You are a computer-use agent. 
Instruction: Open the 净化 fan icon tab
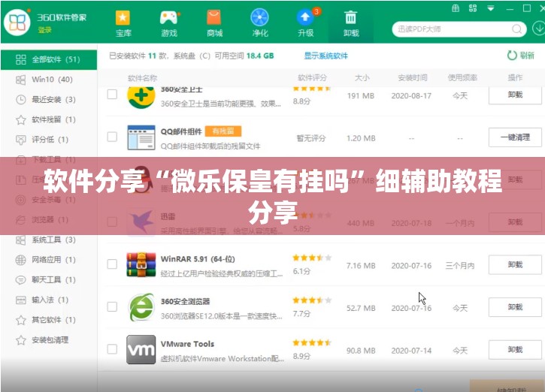tap(259, 23)
